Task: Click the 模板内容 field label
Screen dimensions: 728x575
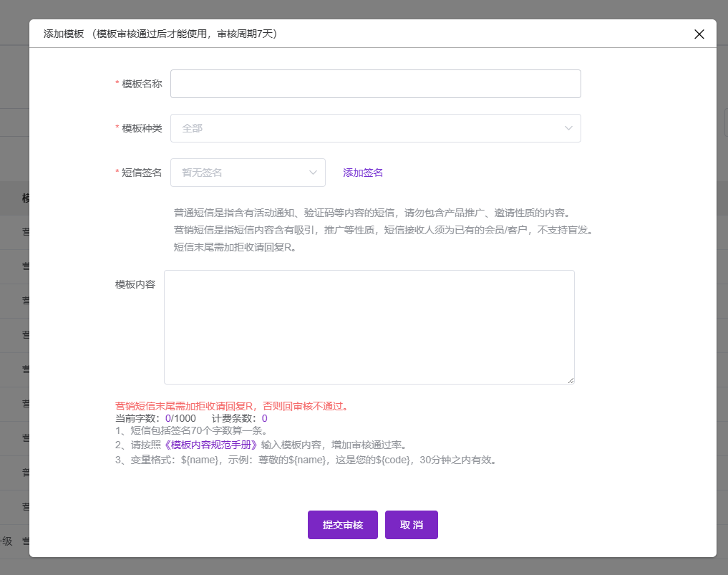Action: point(135,284)
